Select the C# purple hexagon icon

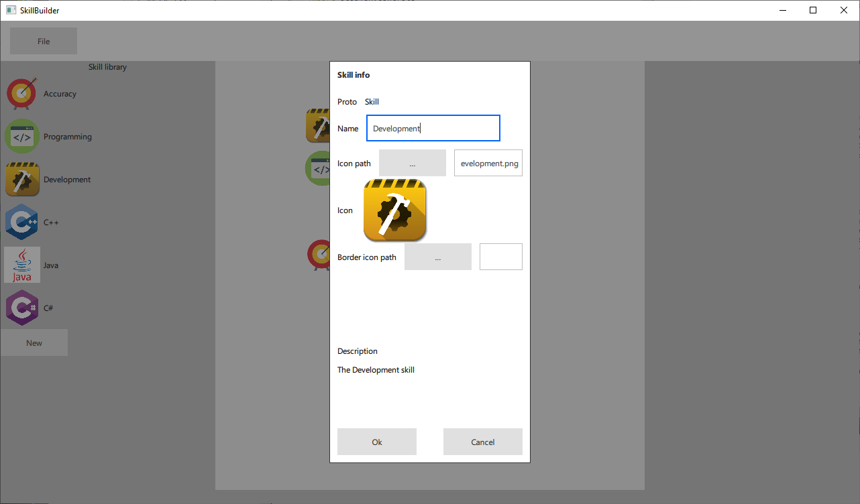(22, 308)
